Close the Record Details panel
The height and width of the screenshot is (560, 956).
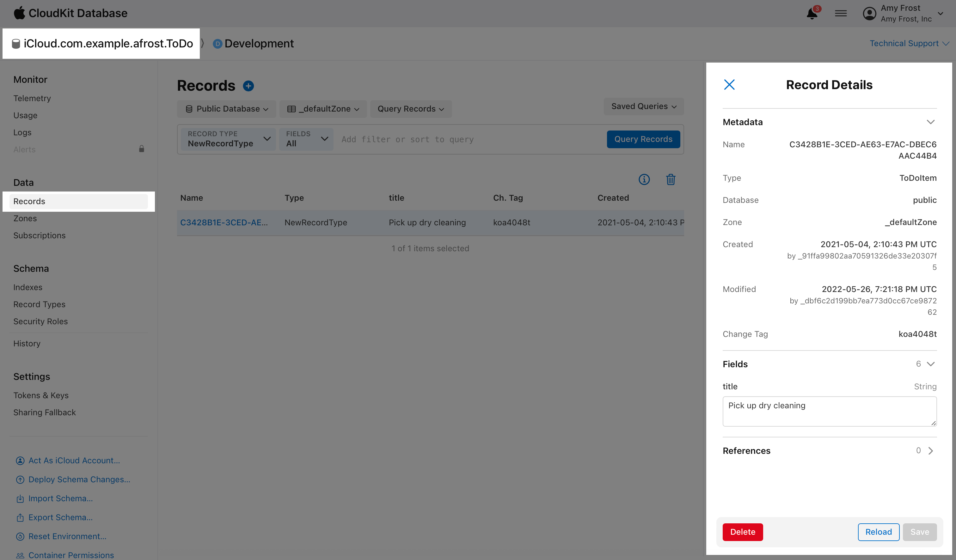pyautogui.click(x=730, y=85)
